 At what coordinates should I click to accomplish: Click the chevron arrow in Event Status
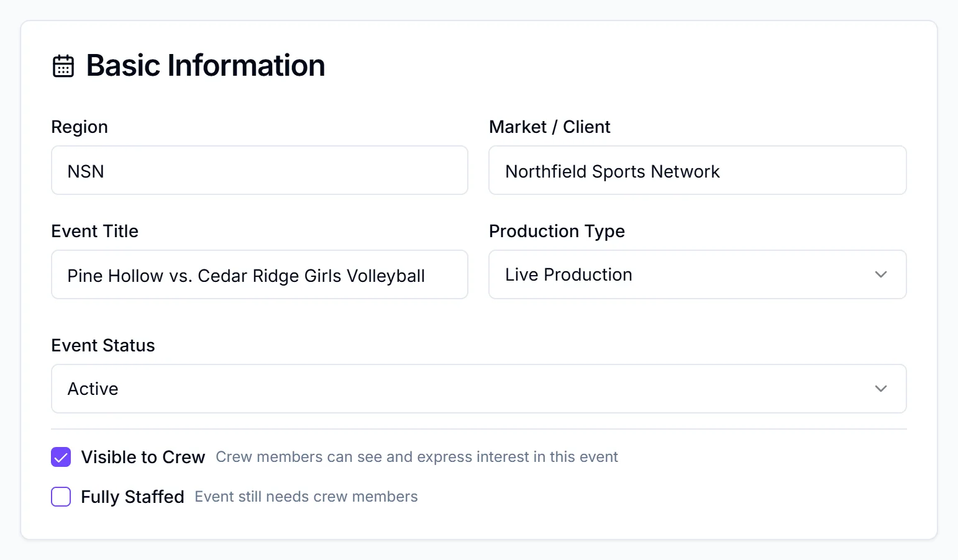[881, 389]
